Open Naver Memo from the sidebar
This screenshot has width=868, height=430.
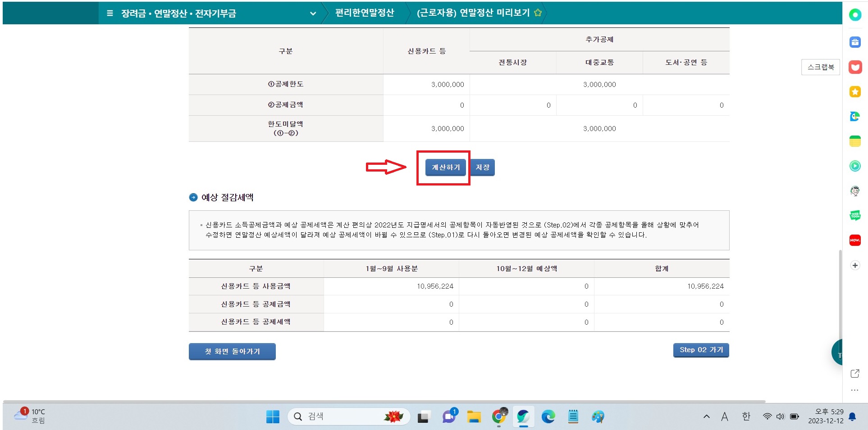tap(855, 141)
